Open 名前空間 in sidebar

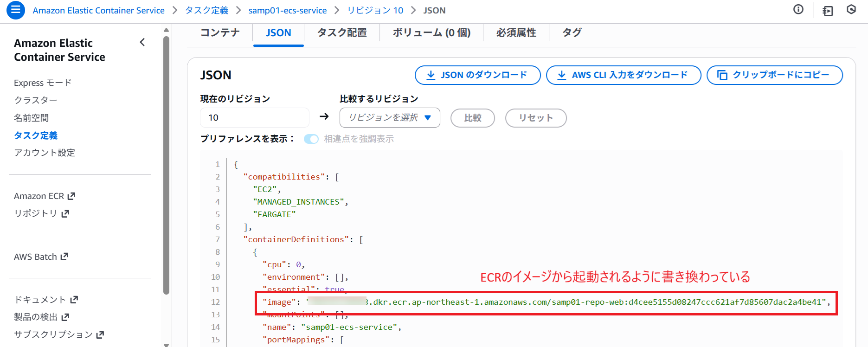[x=31, y=118]
